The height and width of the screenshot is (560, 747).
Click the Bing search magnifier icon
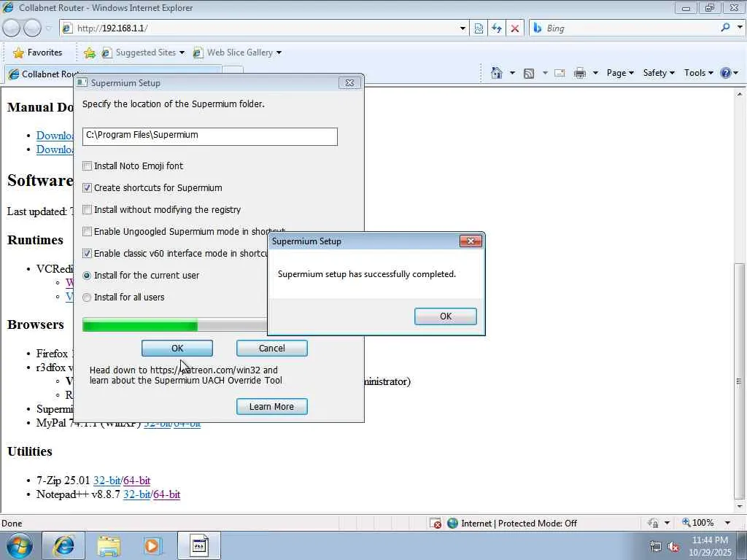(725, 28)
